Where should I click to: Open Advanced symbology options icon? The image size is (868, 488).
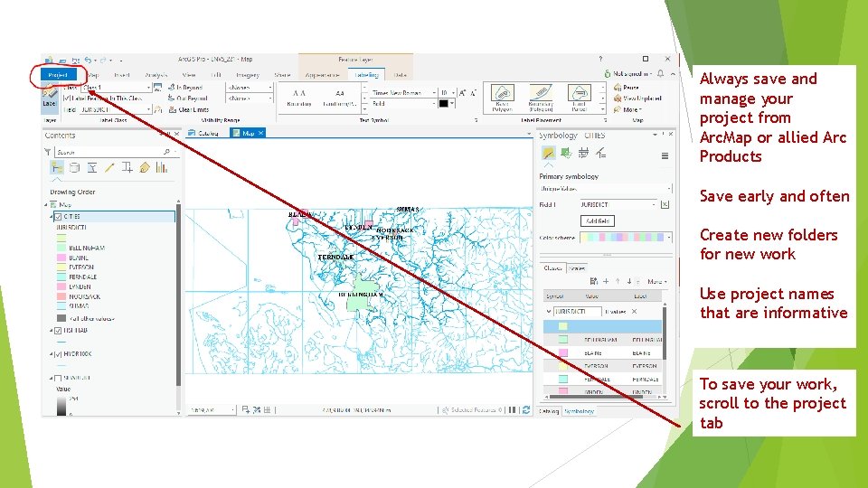pyautogui.click(x=601, y=154)
